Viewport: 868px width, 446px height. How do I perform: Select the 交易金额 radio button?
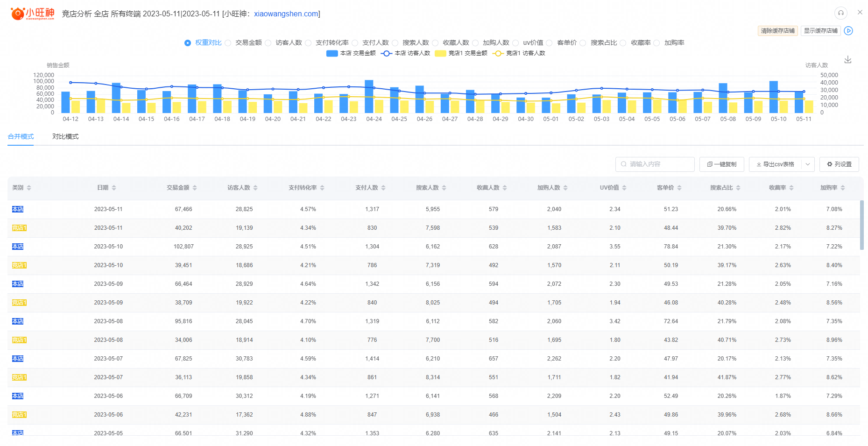coord(228,43)
